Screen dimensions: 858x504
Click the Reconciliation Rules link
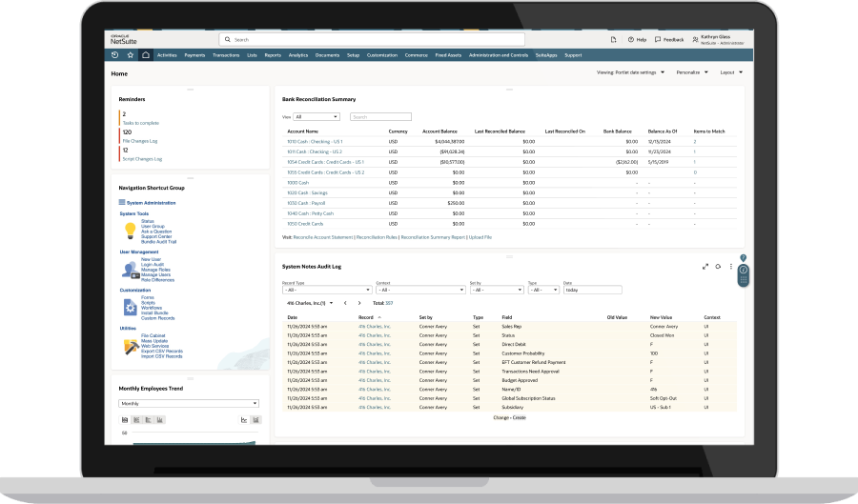point(377,236)
